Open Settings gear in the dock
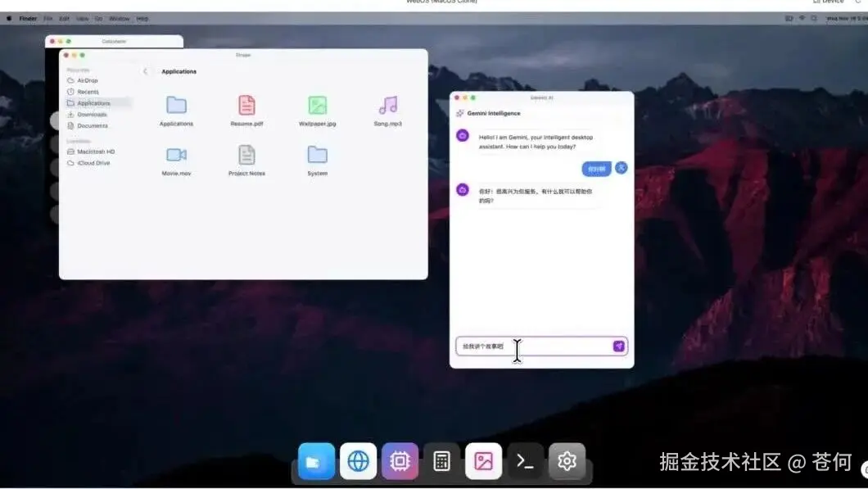 tap(567, 461)
